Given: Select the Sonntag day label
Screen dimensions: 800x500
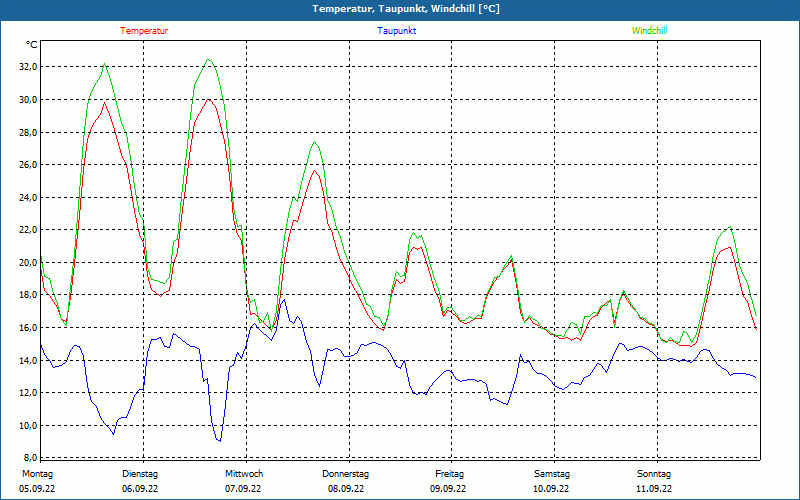Looking at the screenshot, I should click(654, 474).
